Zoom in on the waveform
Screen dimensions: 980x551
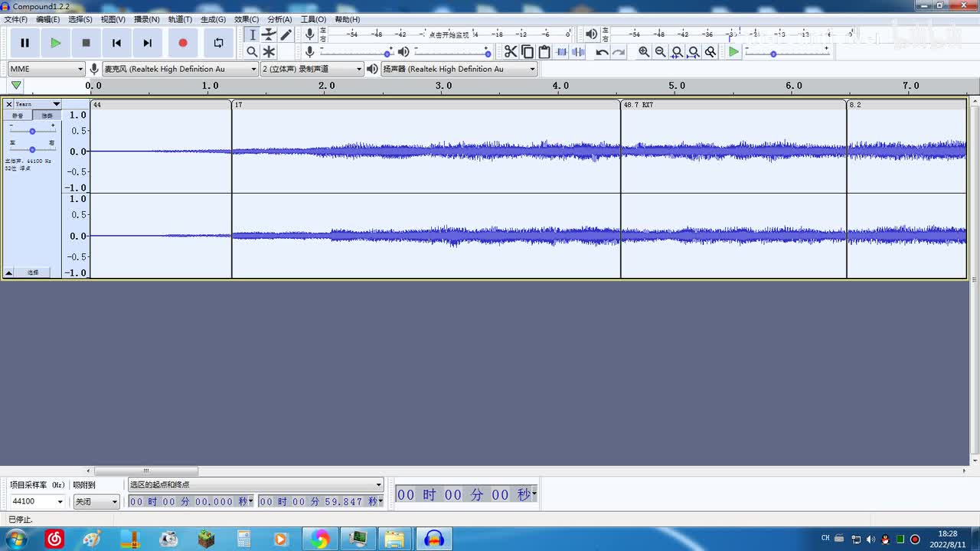[644, 51]
